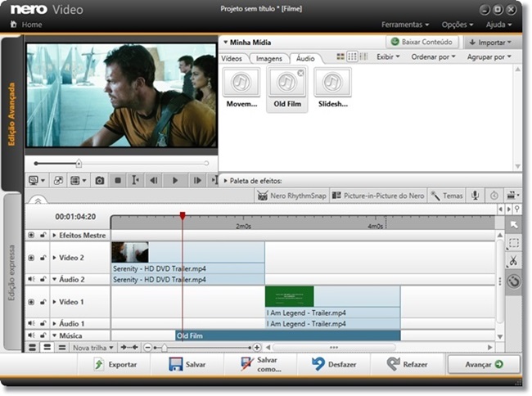This screenshot has width=532, height=396.
Task: Expand the Vídeo 2 track
Action: pos(54,258)
